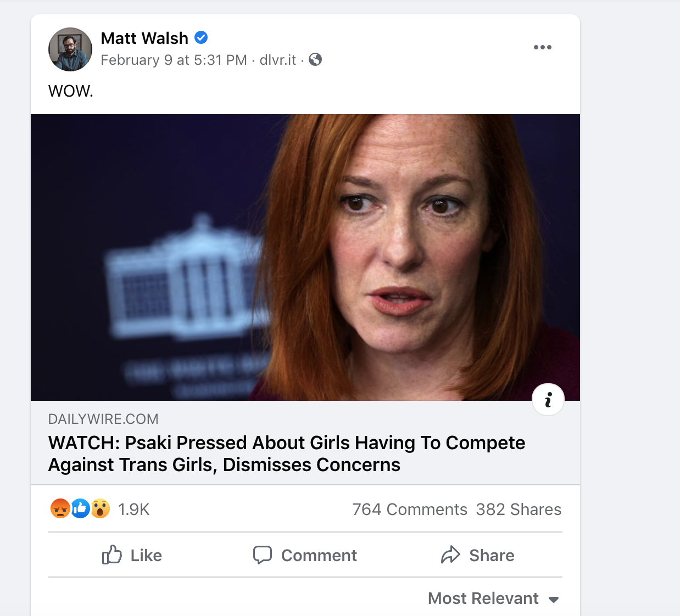View Matt Walsh's profile picture
Screen dimensions: 680x616
(70, 49)
